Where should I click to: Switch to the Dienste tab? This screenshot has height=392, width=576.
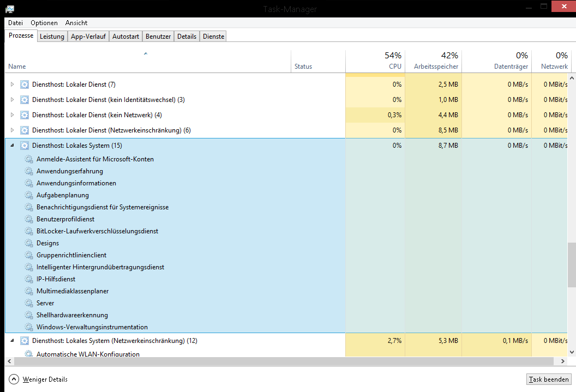click(213, 37)
